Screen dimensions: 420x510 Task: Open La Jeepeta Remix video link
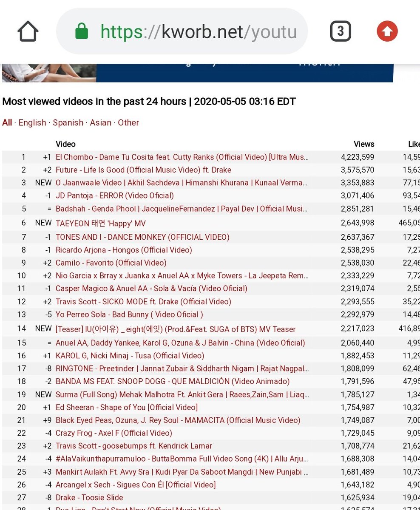182,275
